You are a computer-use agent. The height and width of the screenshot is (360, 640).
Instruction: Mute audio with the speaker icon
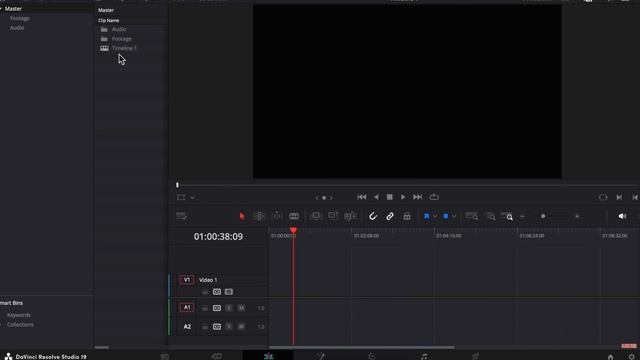(x=622, y=216)
